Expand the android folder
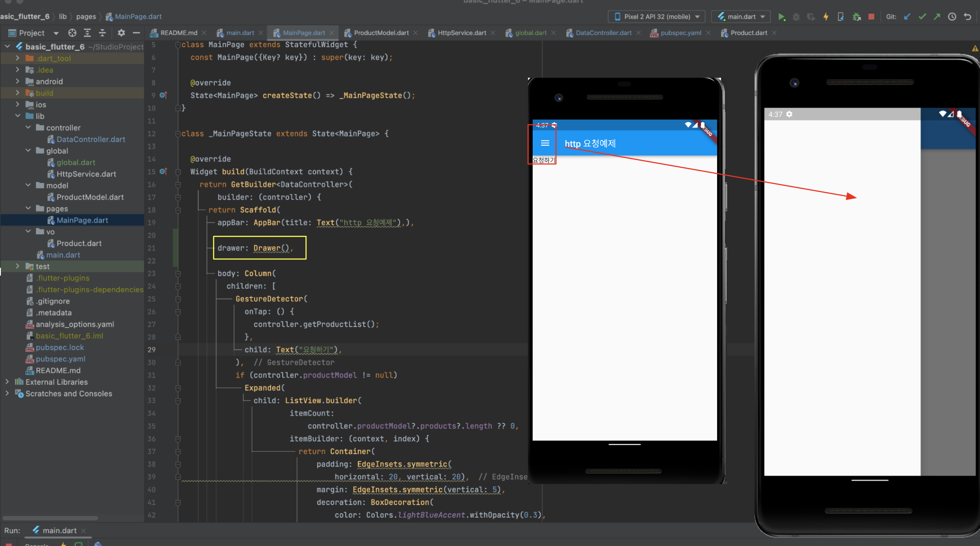The width and height of the screenshot is (980, 546). 17,81
